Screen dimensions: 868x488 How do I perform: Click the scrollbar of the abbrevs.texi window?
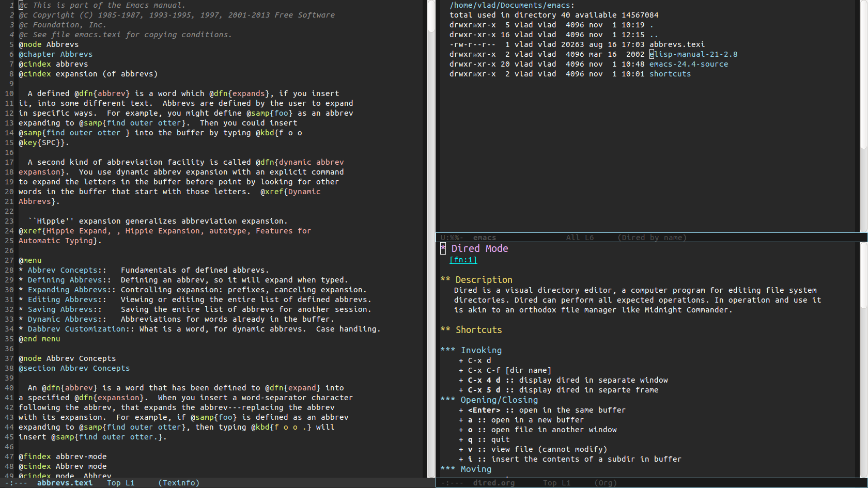tap(431, 239)
